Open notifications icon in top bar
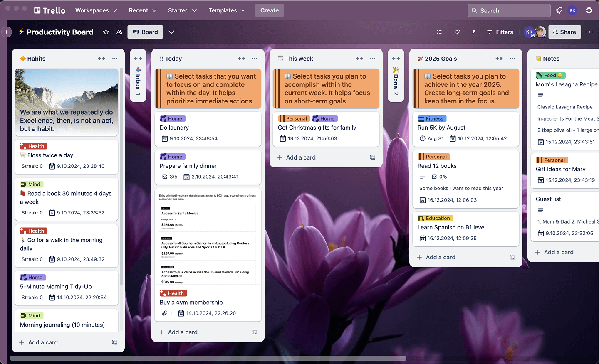Screen dimensions: 599x364 point(559,10)
